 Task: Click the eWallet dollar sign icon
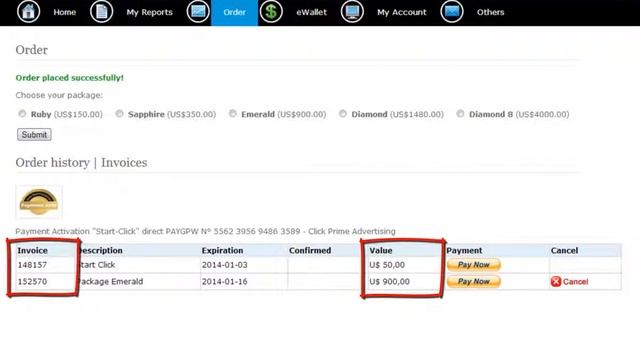271,11
